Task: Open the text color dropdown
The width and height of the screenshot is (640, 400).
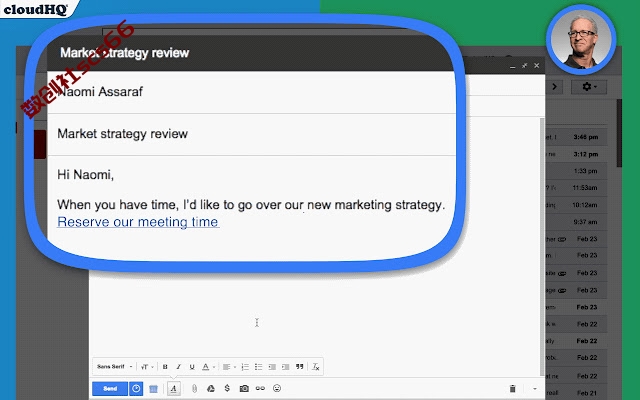Action: click(x=208, y=367)
